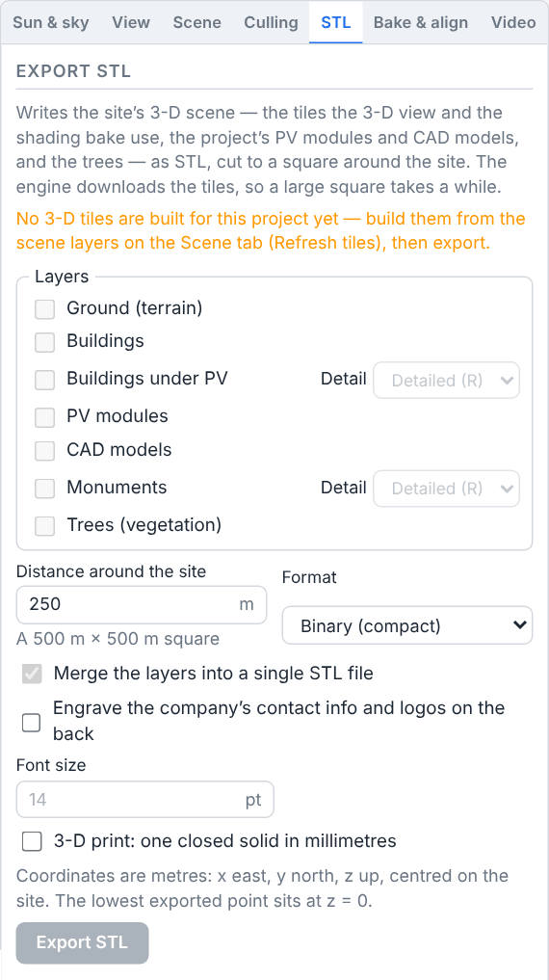Open the Bake & align tab
This screenshot has width=549, height=980.
coord(420,22)
